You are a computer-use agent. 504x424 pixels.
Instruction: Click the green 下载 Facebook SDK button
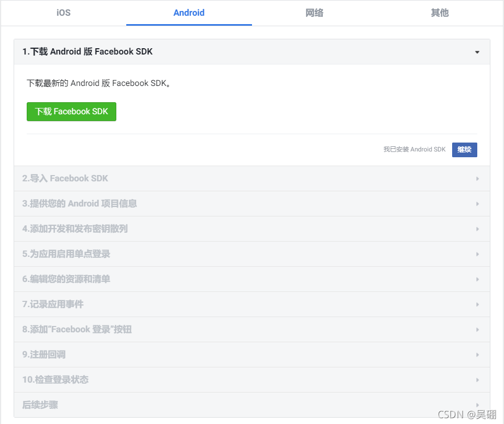point(71,112)
